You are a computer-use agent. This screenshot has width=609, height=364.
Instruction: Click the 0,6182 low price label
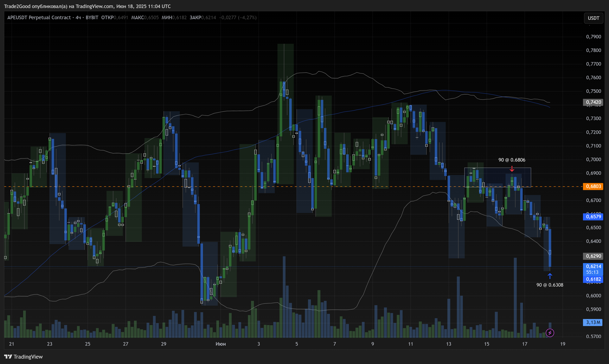593,279
